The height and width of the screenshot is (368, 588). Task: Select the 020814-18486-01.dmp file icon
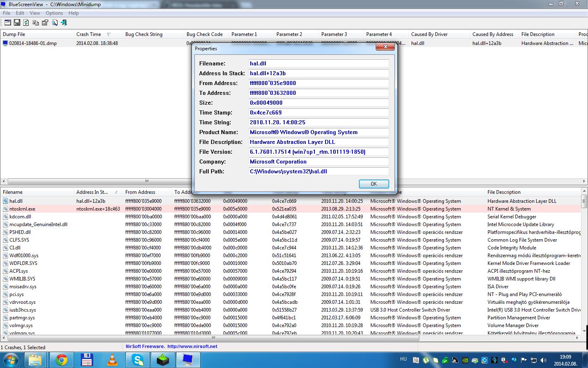point(5,43)
